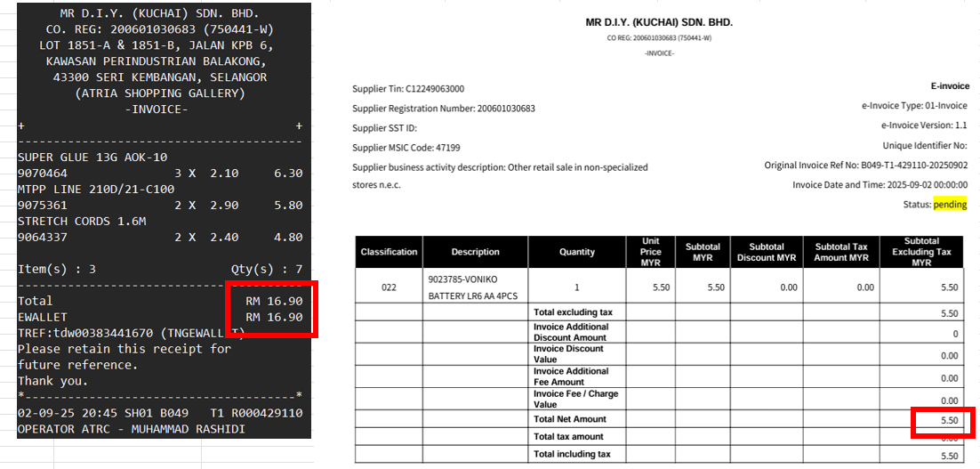Select the Thank you. line
This screenshot has width=980, height=469.
(x=53, y=381)
